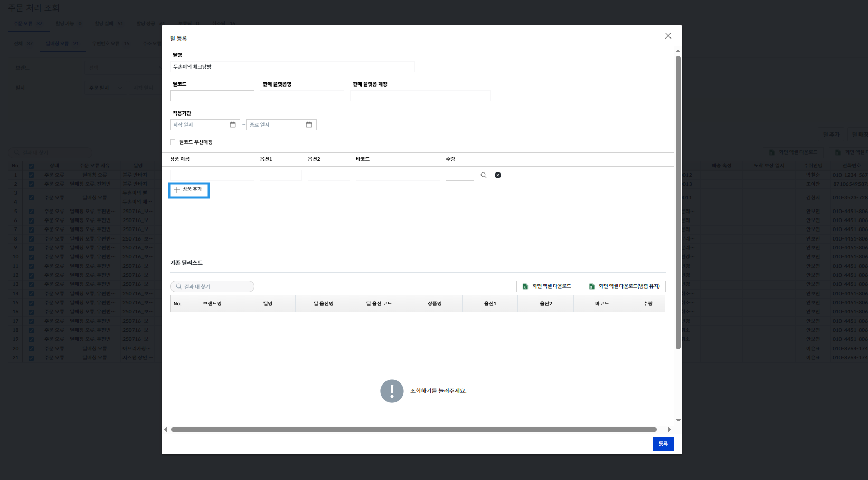
Task: Click the dialog's horizontal scrollbar thumb
Action: [414, 429]
